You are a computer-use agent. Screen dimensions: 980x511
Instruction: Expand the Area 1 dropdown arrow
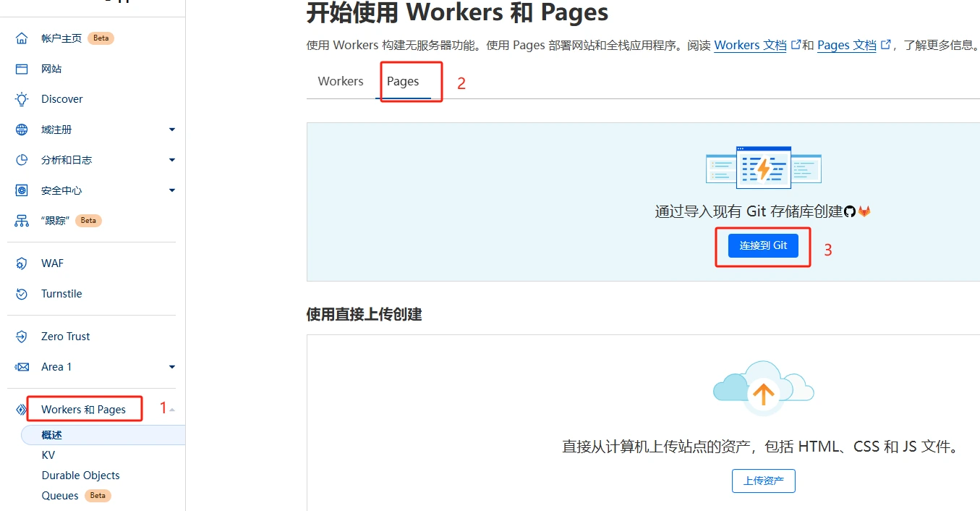pyautogui.click(x=172, y=367)
